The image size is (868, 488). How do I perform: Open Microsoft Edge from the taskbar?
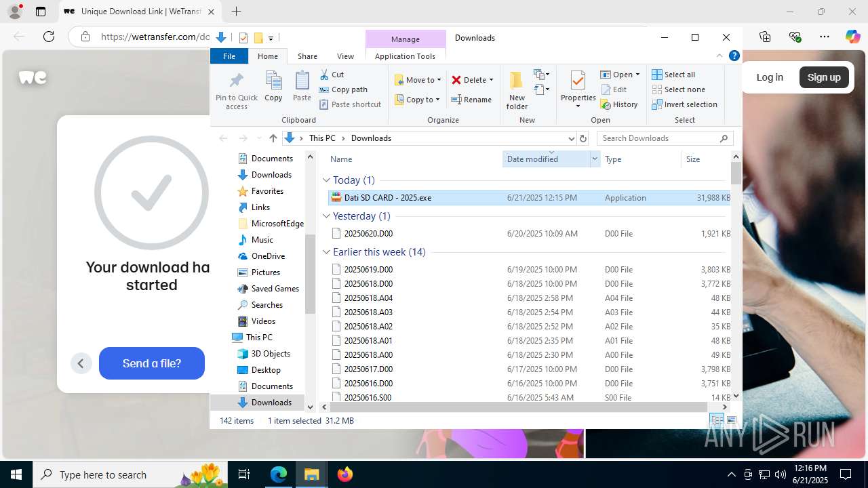coord(279,474)
